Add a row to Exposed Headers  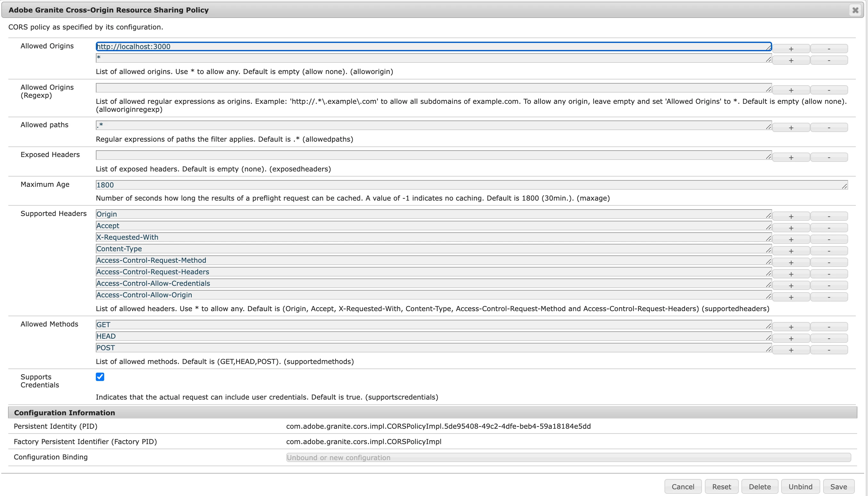(791, 157)
